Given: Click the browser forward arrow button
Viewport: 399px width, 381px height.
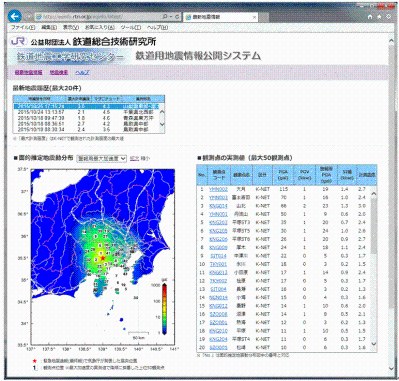Looking at the screenshot, I should (29, 17).
